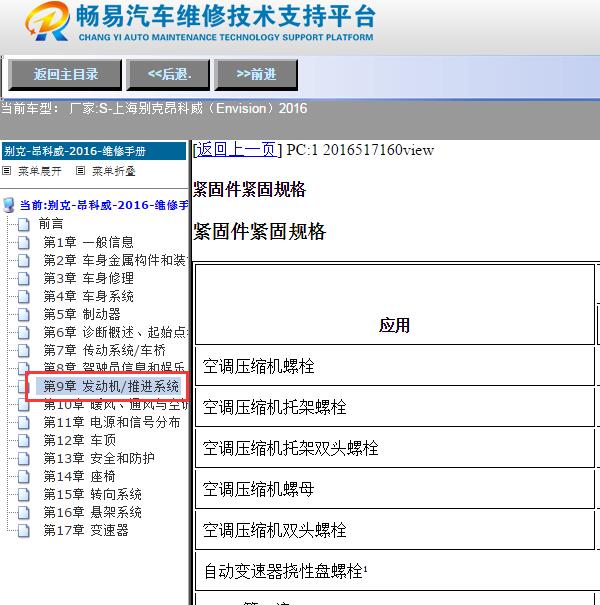Select the 空调压缩机托架螺栓 table row
The width and height of the screenshot is (600, 605).
395,407
